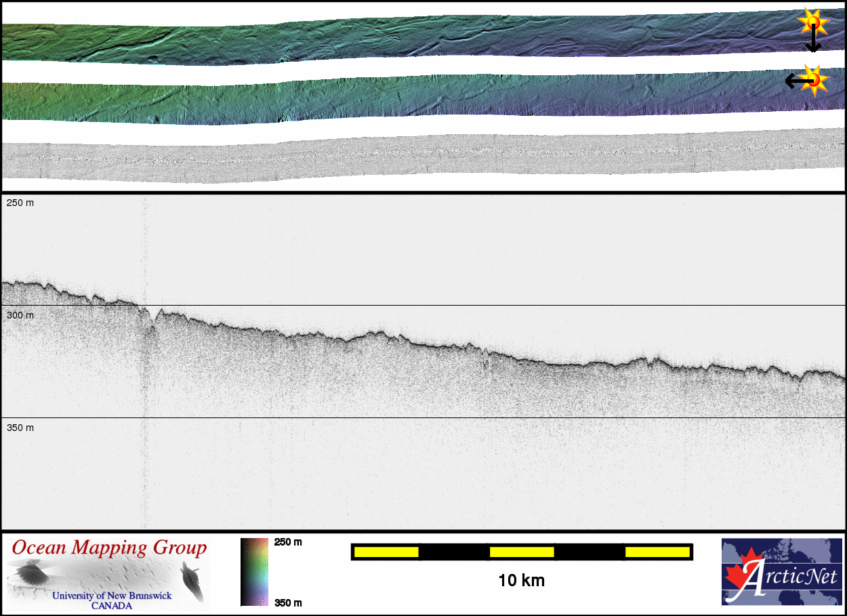Select the top north-lit bathymetry strip
847x616 pixels.
(x=407, y=39)
